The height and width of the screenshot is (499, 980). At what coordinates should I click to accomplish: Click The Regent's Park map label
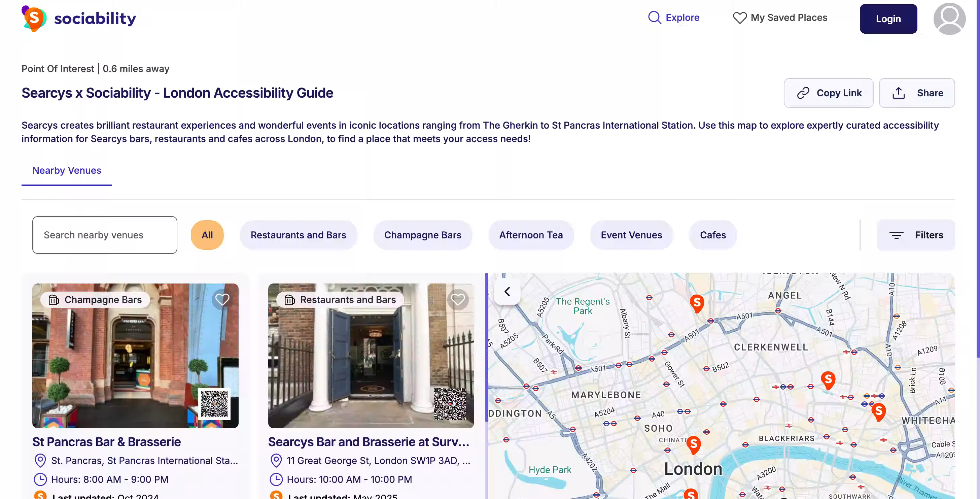coord(583,306)
